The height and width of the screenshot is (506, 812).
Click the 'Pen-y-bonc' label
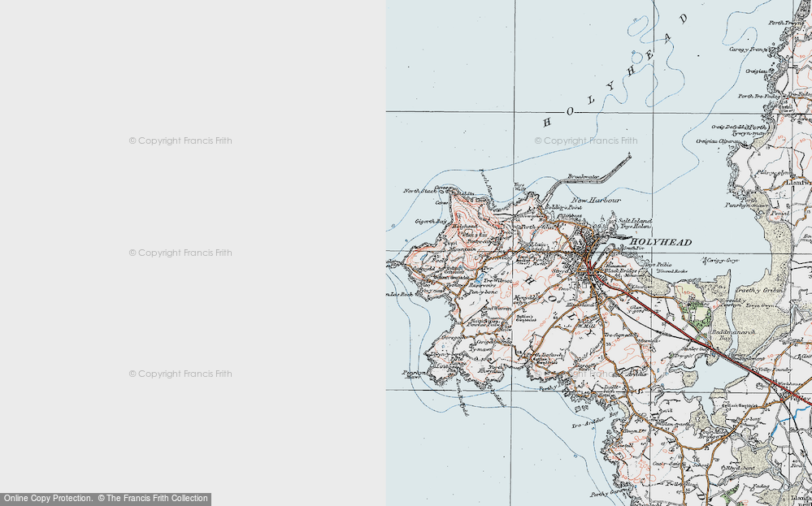(483, 292)
